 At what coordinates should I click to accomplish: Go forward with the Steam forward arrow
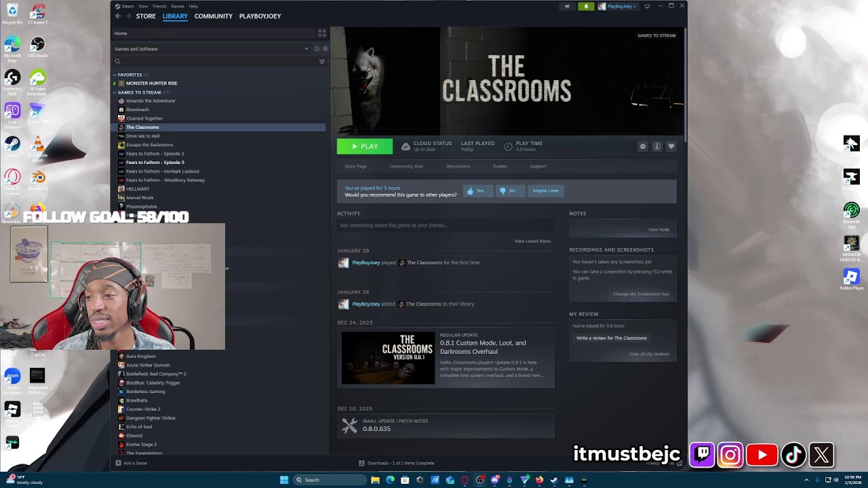(127, 16)
